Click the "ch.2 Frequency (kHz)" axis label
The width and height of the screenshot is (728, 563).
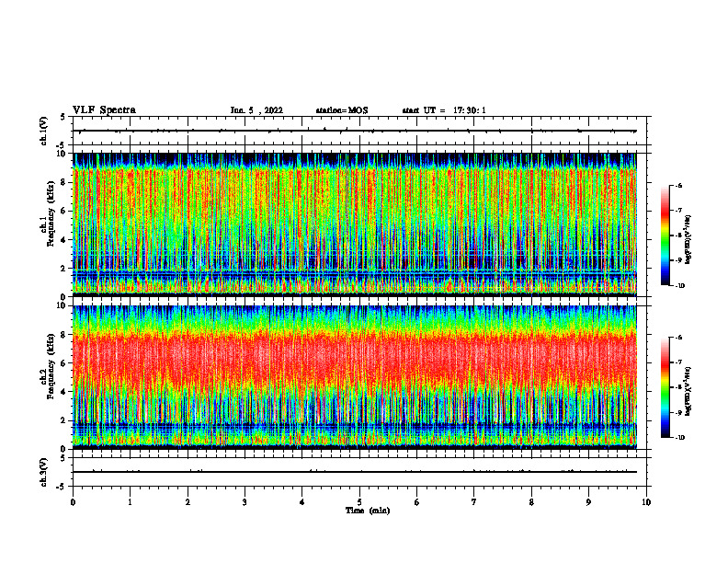(x=47, y=365)
